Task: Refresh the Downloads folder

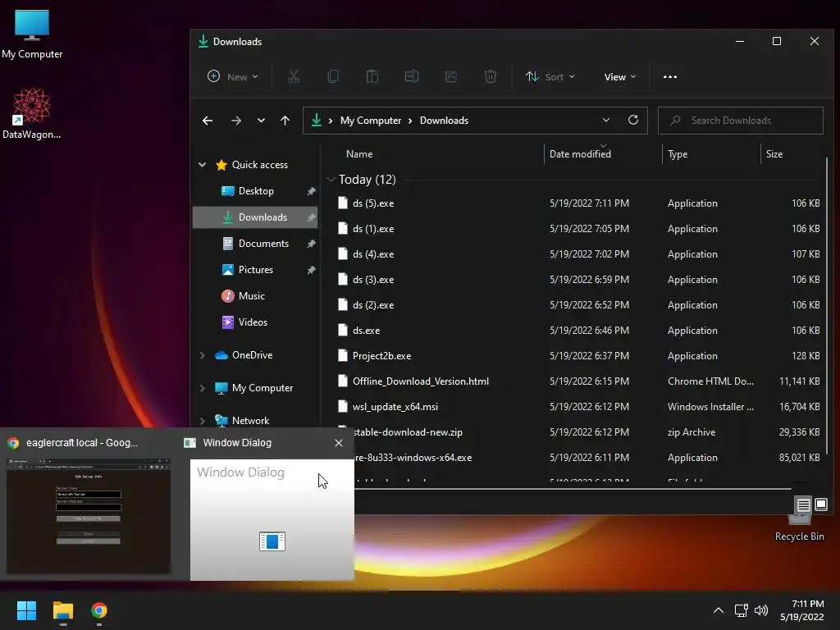Action: pyautogui.click(x=633, y=120)
